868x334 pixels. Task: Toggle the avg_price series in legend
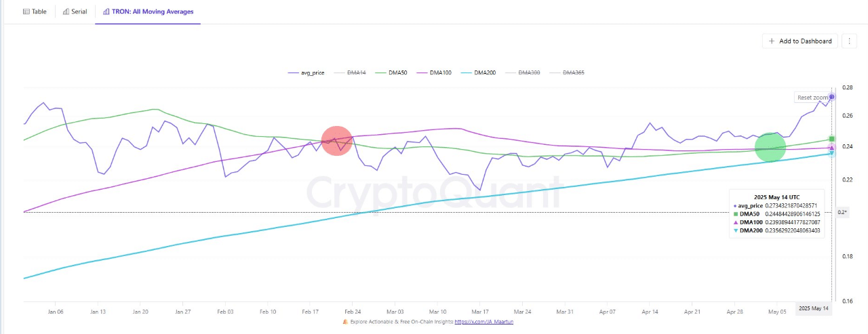pos(304,72)
